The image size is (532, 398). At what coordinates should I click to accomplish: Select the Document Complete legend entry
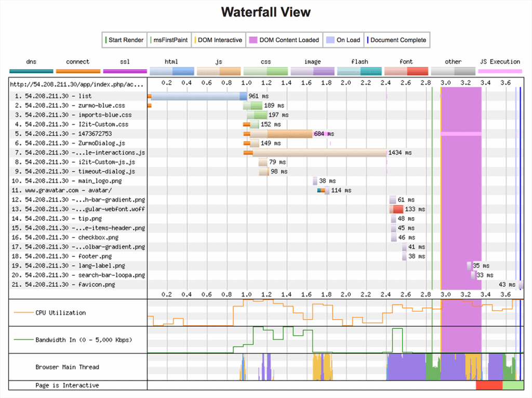[397, 39]
